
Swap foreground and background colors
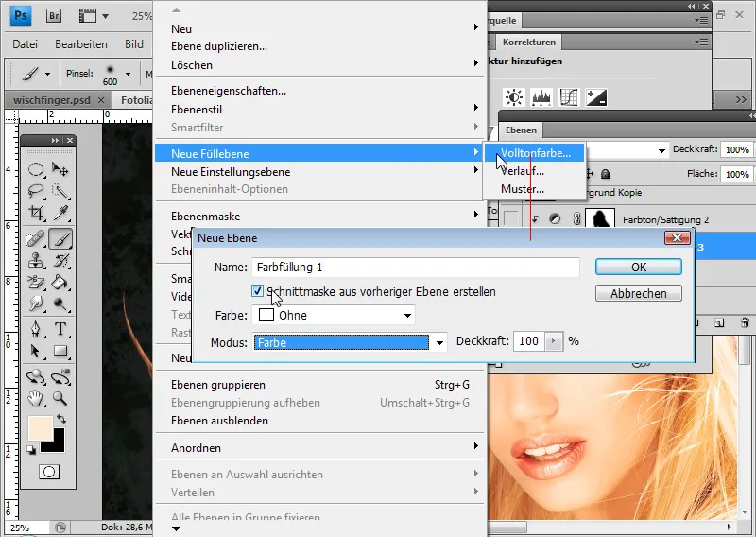(x=60, y=418)
